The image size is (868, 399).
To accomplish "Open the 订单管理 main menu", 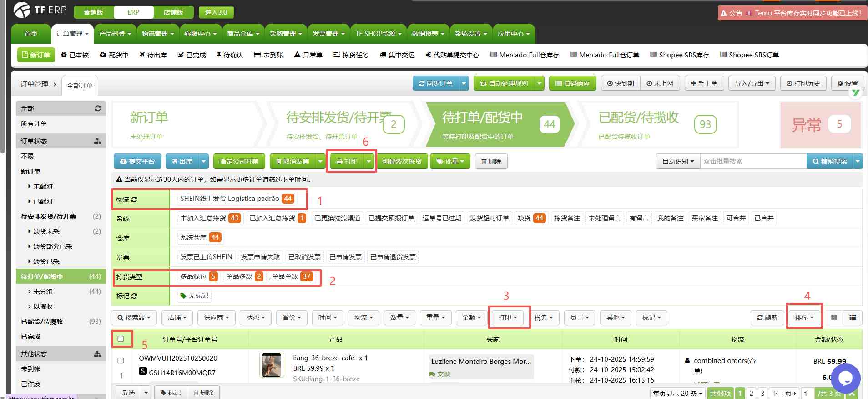I will 72,34.
